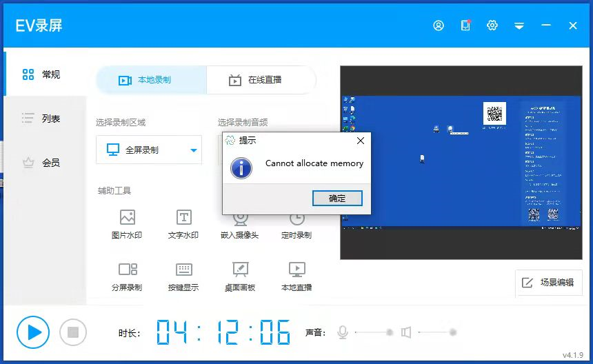The height and width of the screenshot is (364, 593).
Task: Click the phone notification icon in title bar
Action: point(465,26)
